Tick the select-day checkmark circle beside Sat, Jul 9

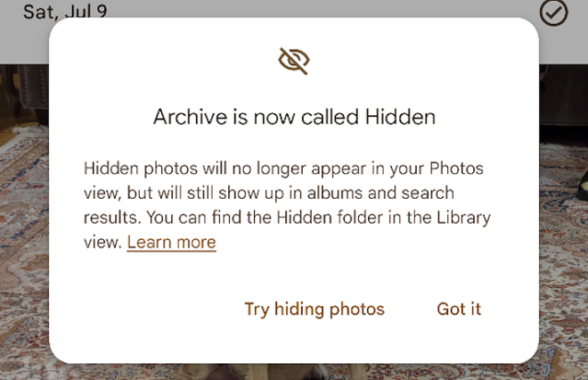553,12
